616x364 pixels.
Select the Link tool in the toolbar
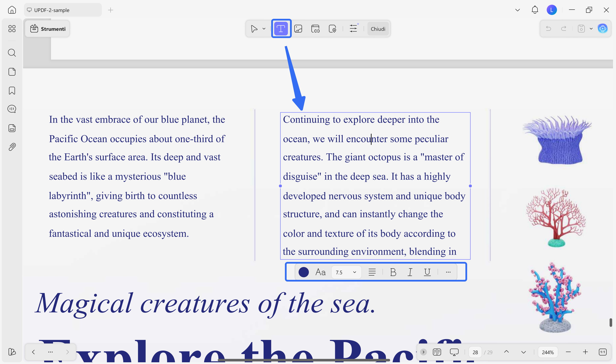pyautogui.click(x=315, y=29)
